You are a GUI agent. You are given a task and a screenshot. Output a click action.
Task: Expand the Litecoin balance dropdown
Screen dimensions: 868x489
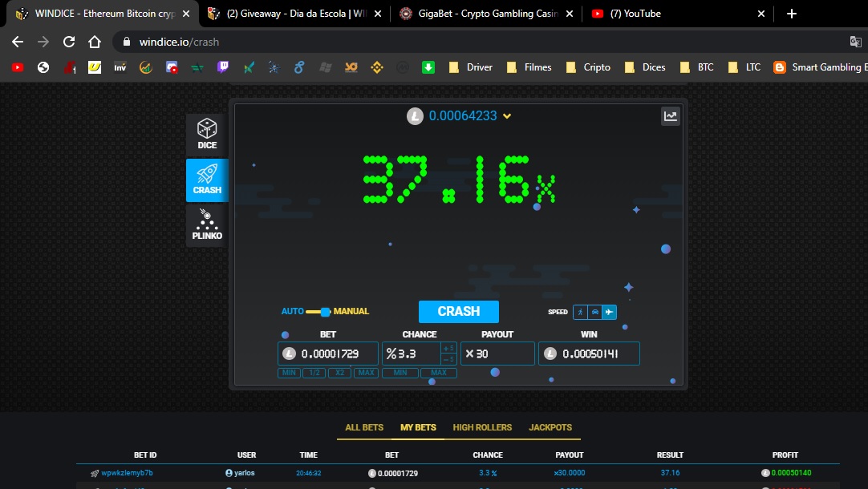coord(507,116)
